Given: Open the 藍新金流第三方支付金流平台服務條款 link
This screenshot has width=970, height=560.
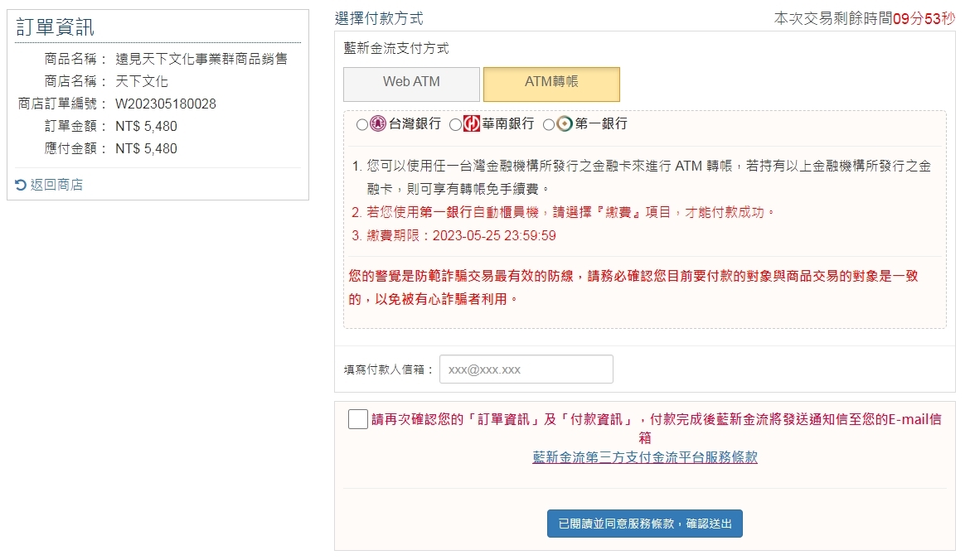Looking at the screenshot, I should 644,457.
